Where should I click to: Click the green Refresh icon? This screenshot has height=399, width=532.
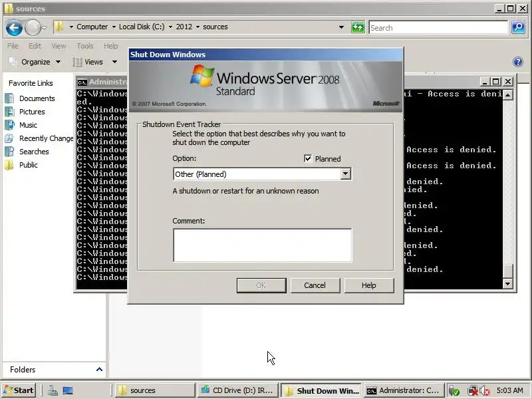(x=358, y=27)
